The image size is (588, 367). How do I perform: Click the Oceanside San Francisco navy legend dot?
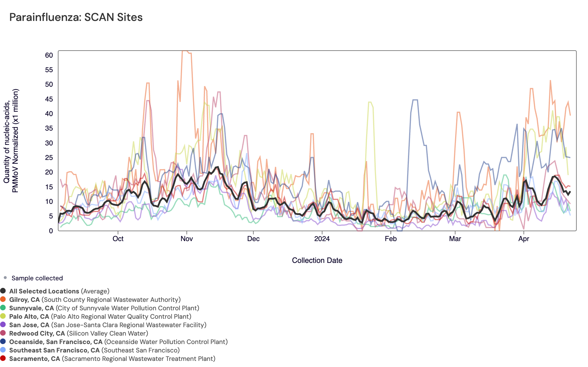coord(3,341)
